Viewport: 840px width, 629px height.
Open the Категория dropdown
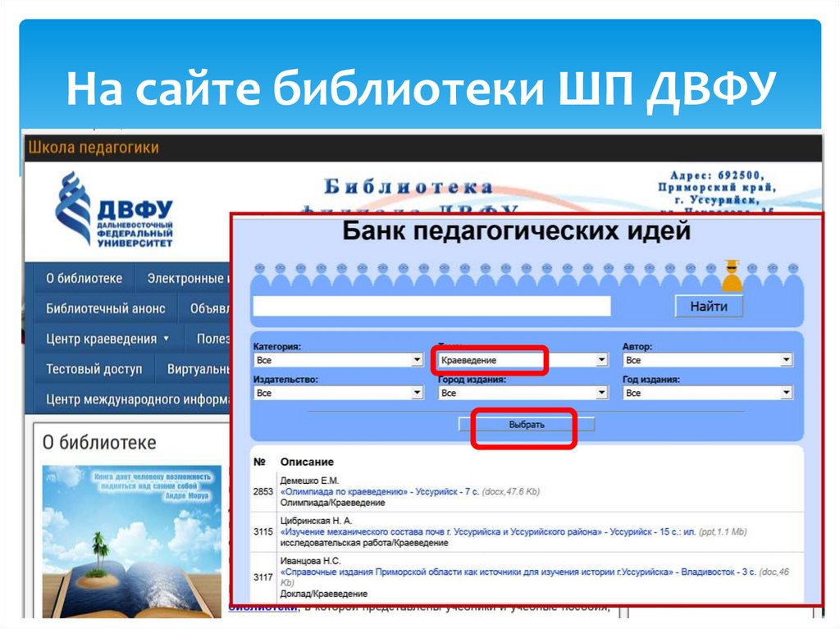pos(338,360)
